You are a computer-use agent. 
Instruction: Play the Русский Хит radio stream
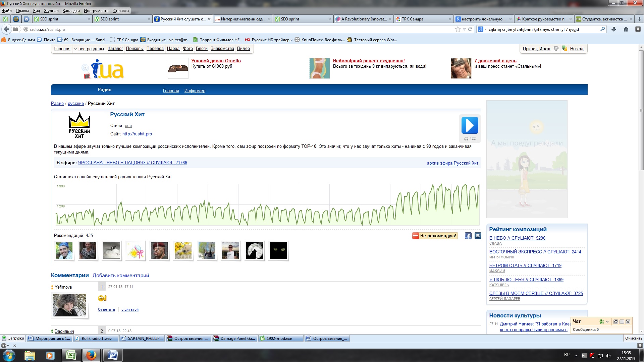pyautogui.click(x=470, y=125)
